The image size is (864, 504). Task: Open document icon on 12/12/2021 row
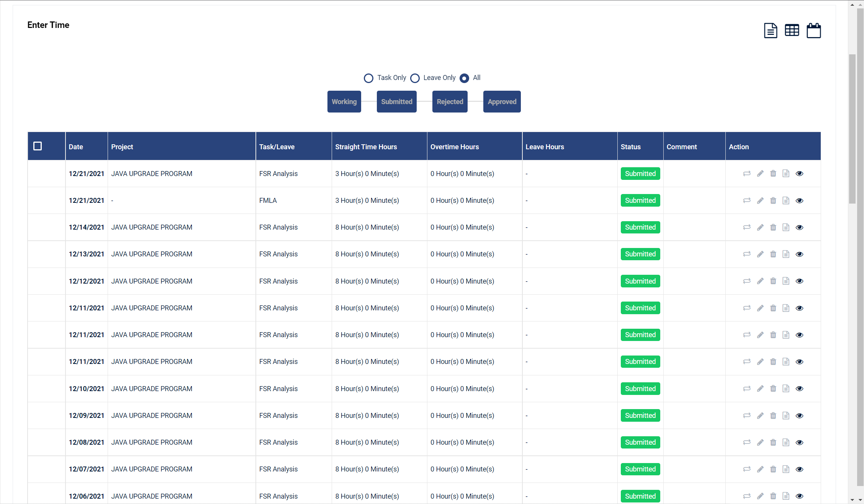[786, 281]
